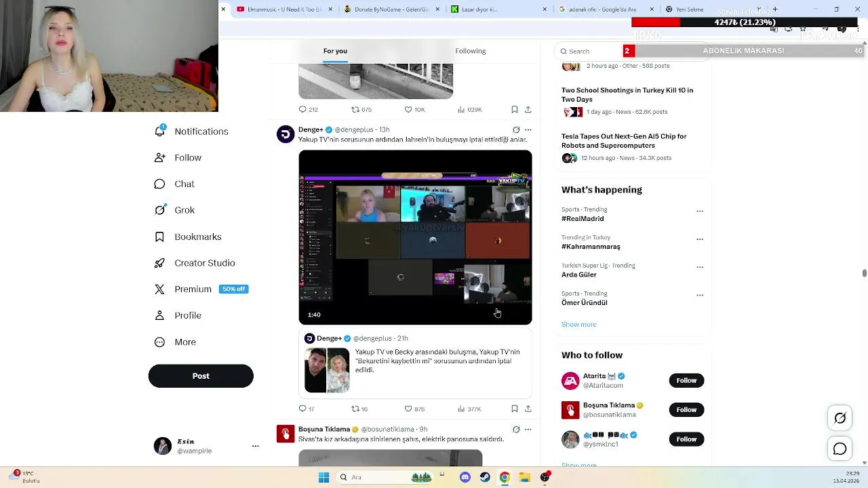Close the Elmanmusic YouTube browser tab
The height and width of the screenshot is (488, 868).
tap(331, 9)
